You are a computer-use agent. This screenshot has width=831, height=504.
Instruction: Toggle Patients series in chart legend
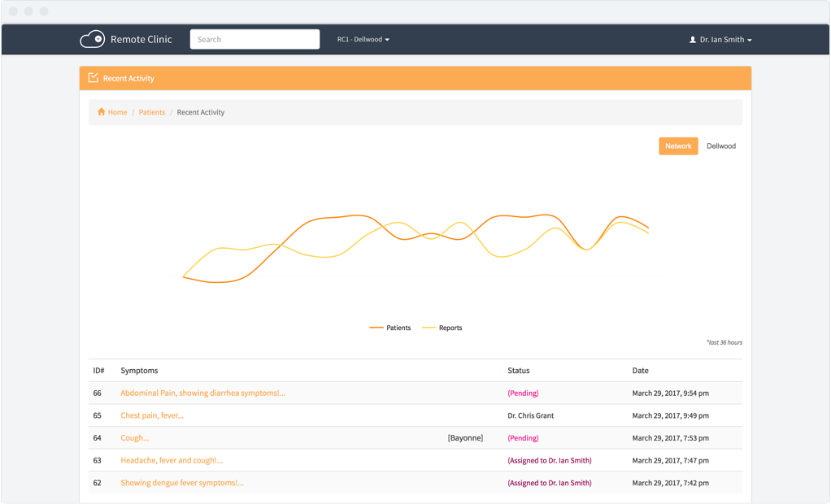coord(390,328)
